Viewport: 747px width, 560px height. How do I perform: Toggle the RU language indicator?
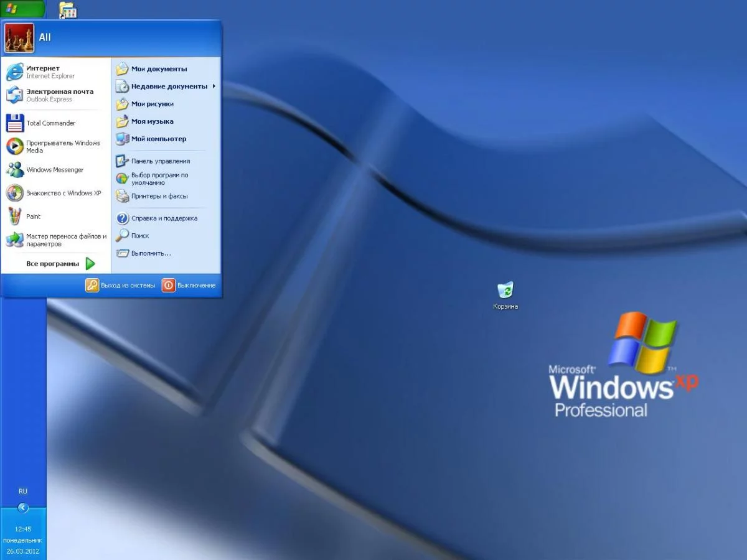point(23,492)
